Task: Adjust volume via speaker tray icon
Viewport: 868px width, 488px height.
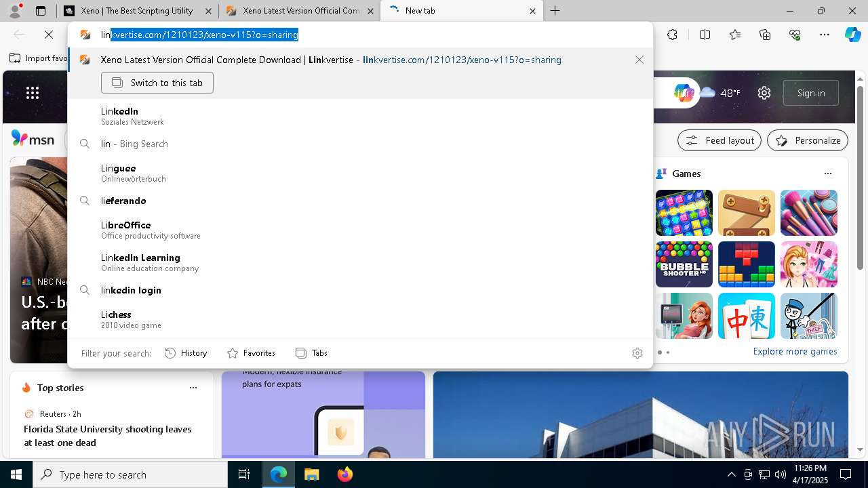Action: click(x=781, y=474)
